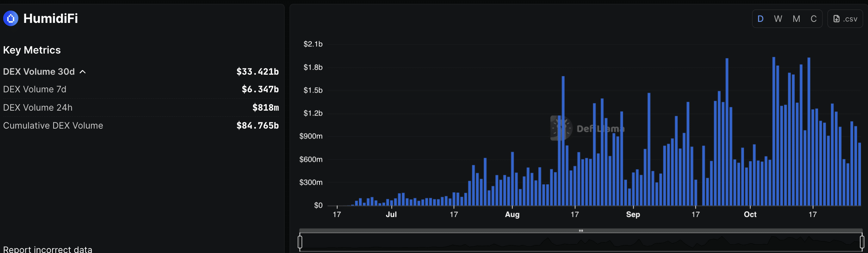Image resolution: width=868 pixels, height=253 pixels.
Task: Click the HumidiFi protocol logo icon
Action: point(11,18)
